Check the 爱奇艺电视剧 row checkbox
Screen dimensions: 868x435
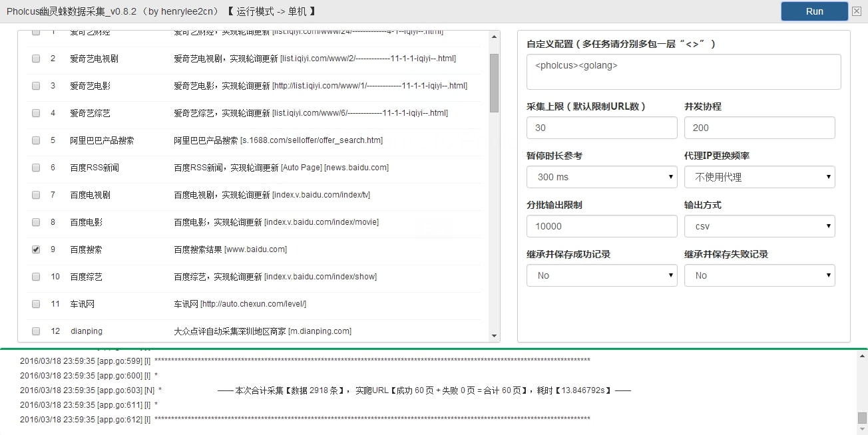36,59
